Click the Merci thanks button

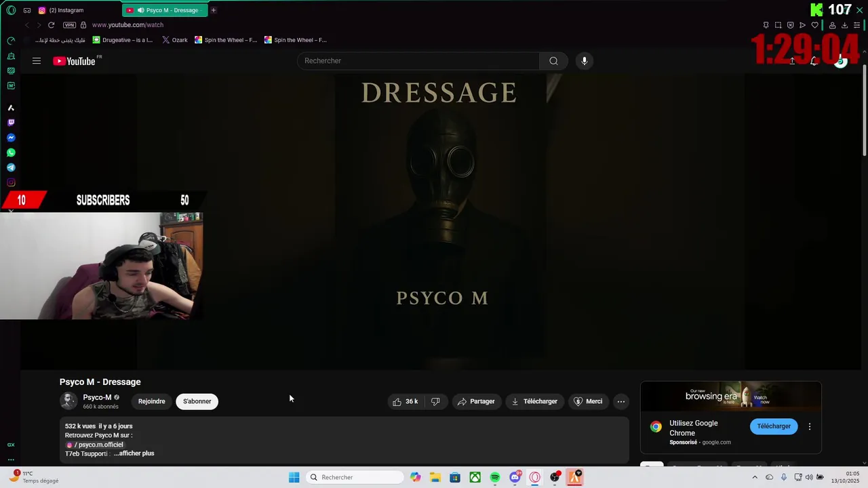[589, 401]
